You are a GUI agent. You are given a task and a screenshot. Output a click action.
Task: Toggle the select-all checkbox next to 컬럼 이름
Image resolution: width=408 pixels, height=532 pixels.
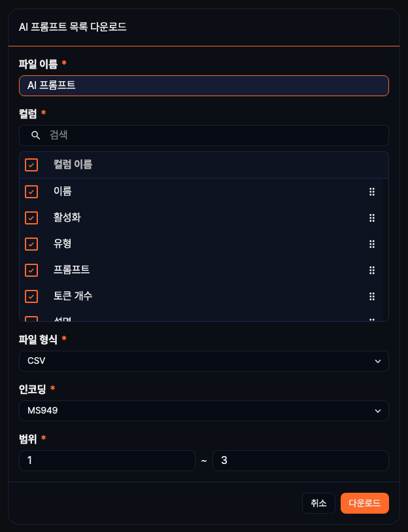[31, 164]
